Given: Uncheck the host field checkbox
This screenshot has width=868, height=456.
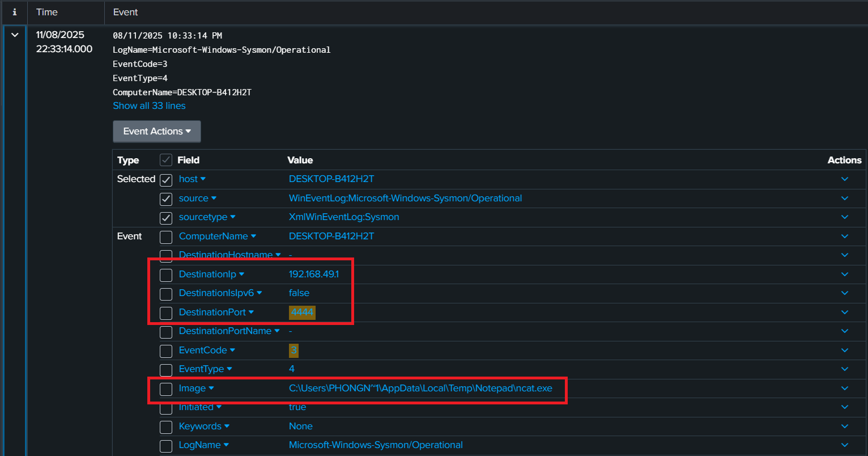Looking at the screenshot, I should click(166, 180).
